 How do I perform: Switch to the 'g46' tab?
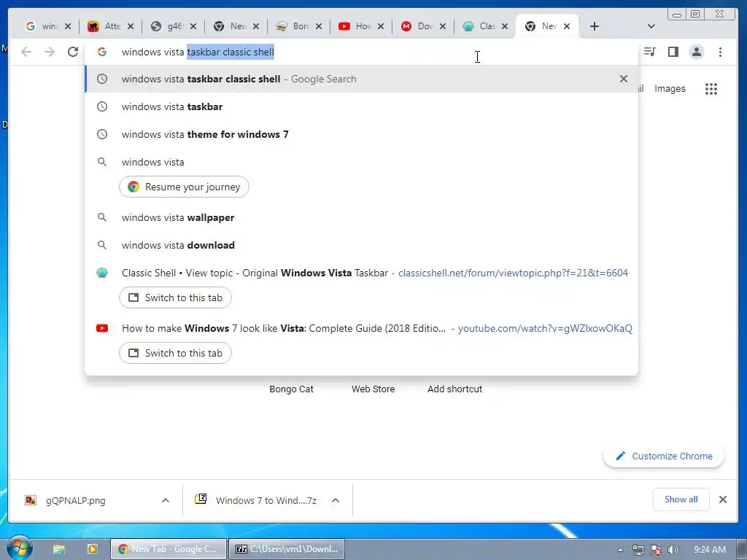click(x=168, y=26)
